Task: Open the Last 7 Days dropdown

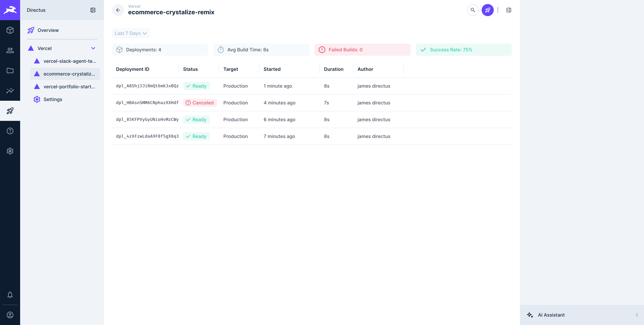Action: 130,33
